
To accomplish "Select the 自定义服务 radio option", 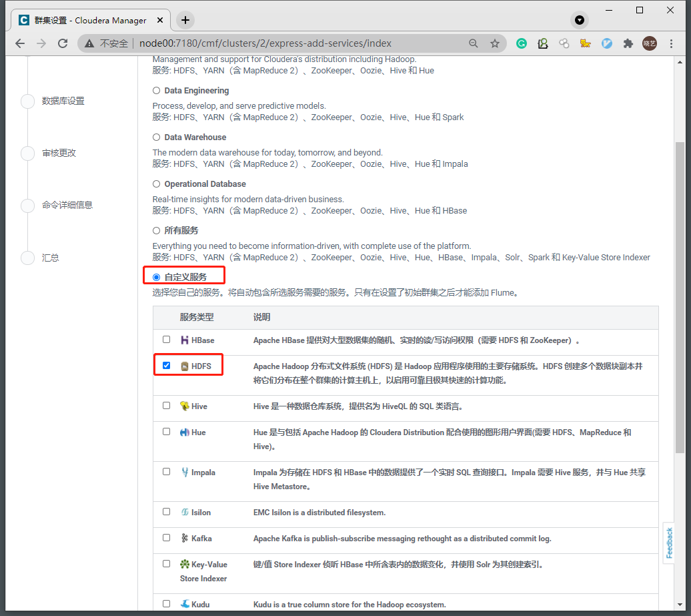I will click(156, 278).
